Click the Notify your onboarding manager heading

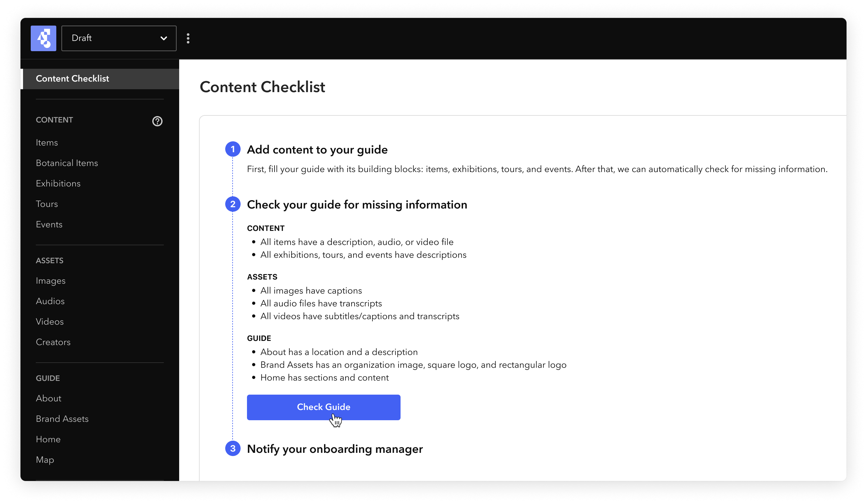[x=335, y=449]
